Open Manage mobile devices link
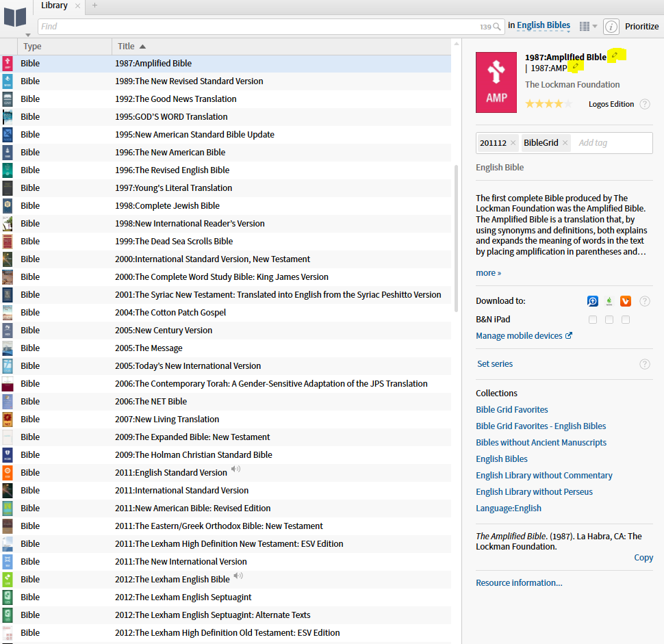 click(519, 336)
